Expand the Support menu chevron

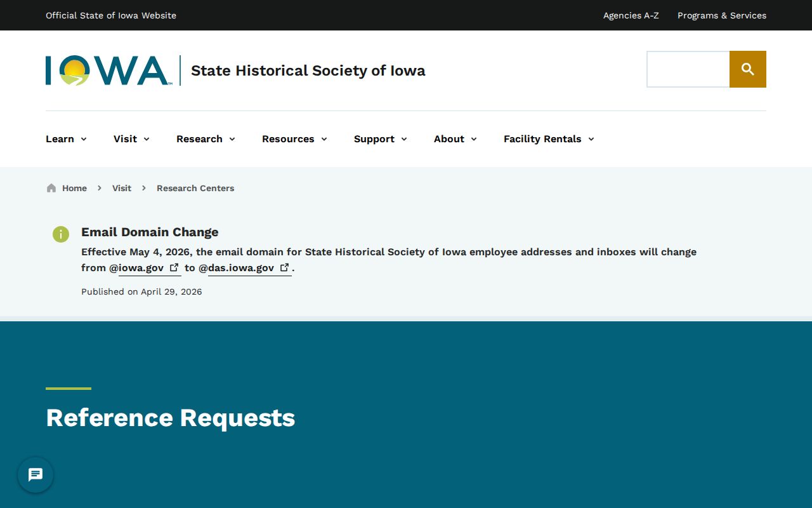(404, 139)
